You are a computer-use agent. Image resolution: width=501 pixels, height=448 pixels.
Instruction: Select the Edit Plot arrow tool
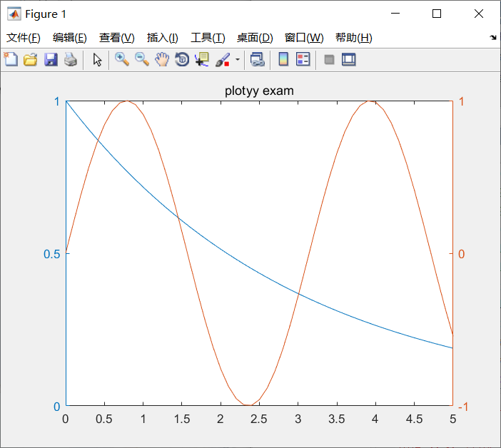(x=97, y=59)
